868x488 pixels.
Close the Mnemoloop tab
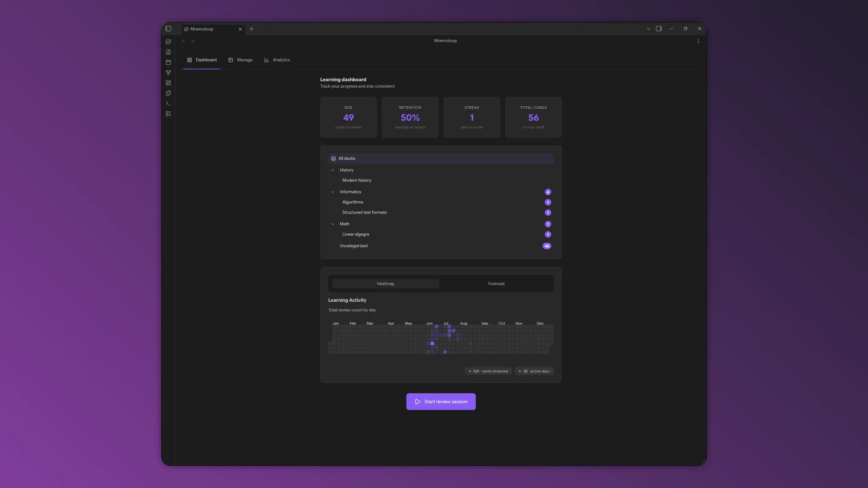(240, 29)
